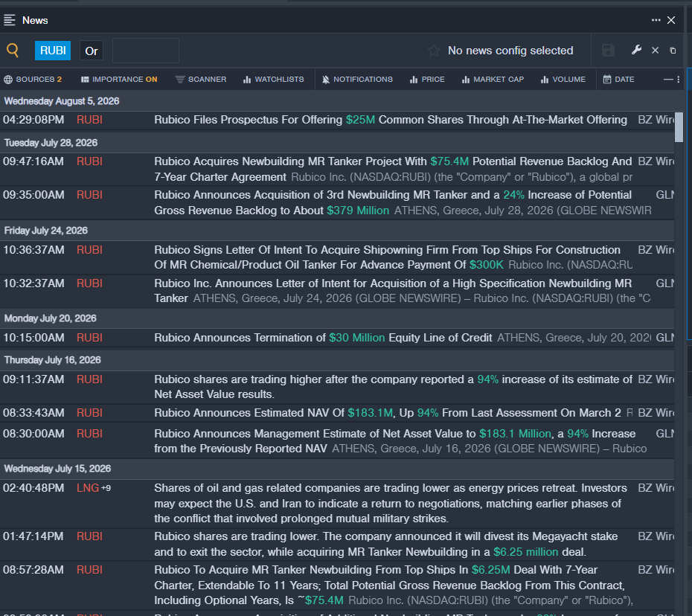Select the RUBI ticker filter chip
This screenshot has width=692, height=616.
(x=53, y=51)
